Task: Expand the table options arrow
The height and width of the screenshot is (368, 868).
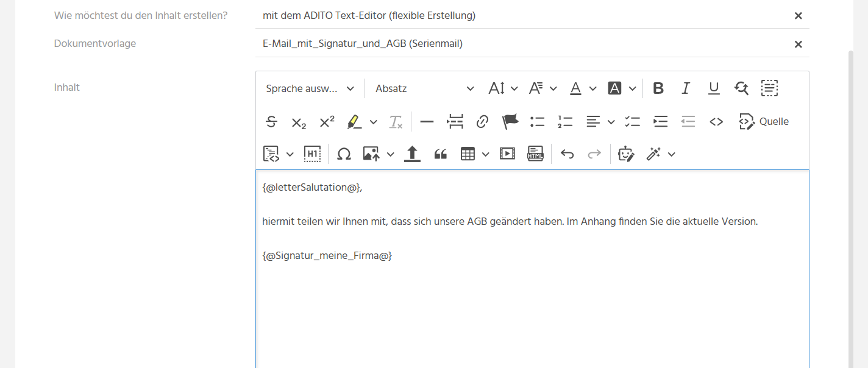Action: [x=485, y=154]
